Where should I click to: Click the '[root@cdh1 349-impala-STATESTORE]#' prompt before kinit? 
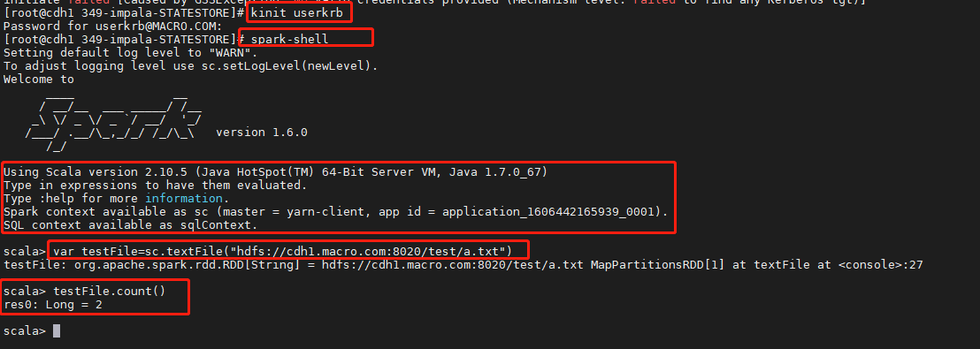pyautogui.click(x=124, y=12)
